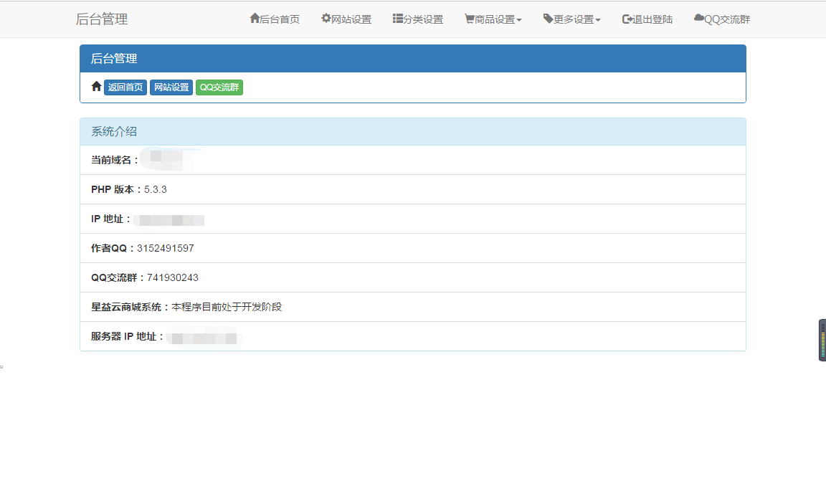Click QQ group number 741930243

pyautogui.click(x=173, y=277)
